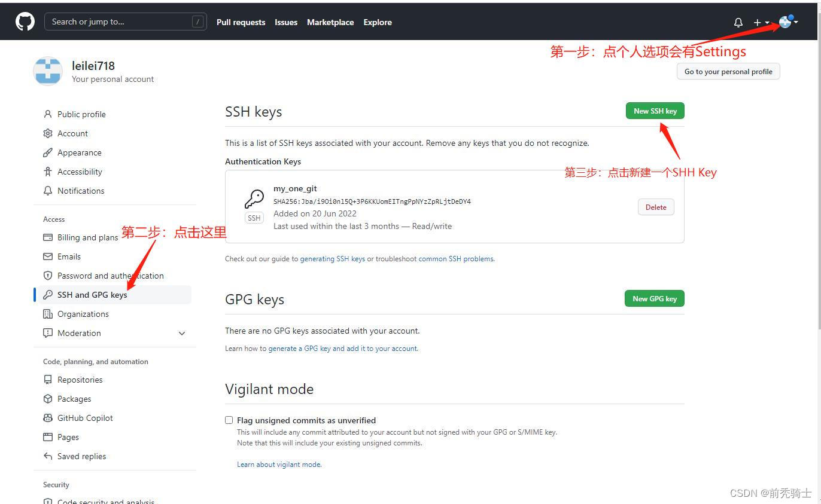Click the Notifications bell icon in sidebar
Image resolution: width=821 pixels, height=504 pixels.
[48, 191]
